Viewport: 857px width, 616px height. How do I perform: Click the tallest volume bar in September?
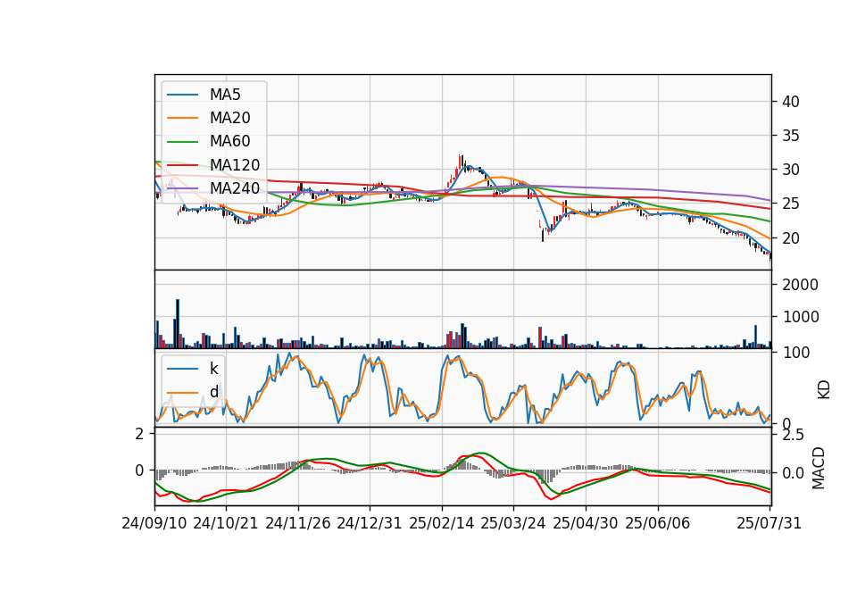pos(178,323)
